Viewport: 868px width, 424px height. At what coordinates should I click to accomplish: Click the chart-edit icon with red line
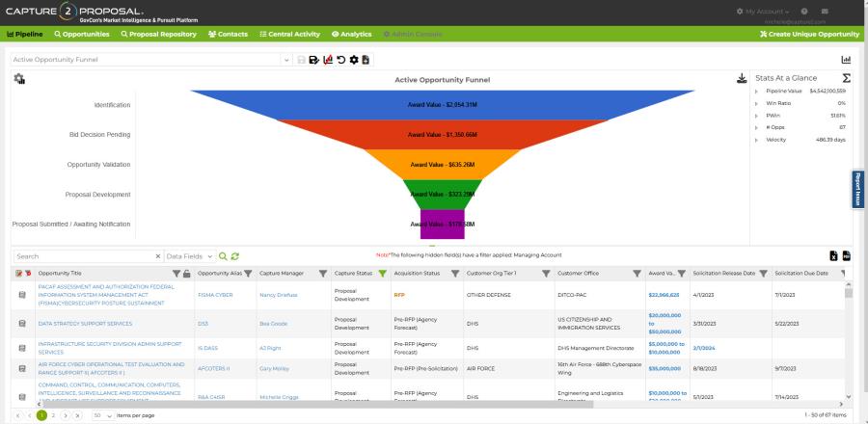click(328, 60)
